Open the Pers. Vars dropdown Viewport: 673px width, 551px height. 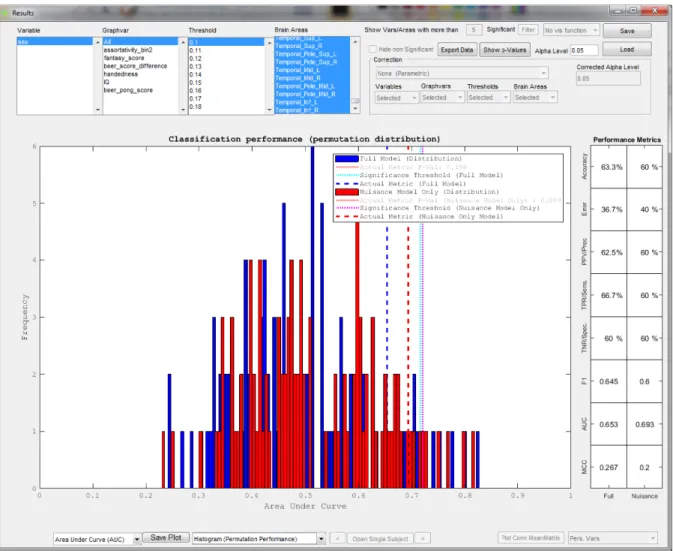click(x=612, y=538)
